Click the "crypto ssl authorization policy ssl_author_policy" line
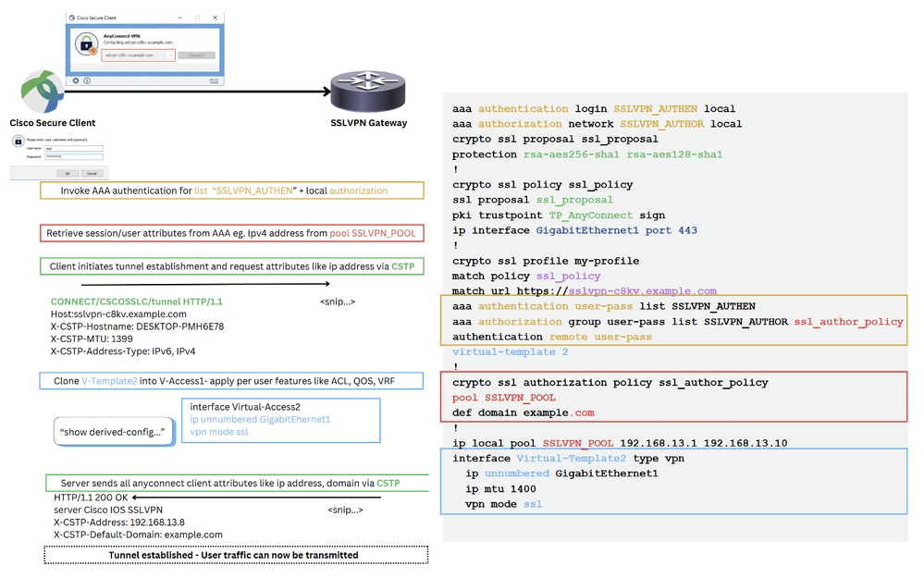This screenshot has width=924, height=578. (x=610, y=383)
